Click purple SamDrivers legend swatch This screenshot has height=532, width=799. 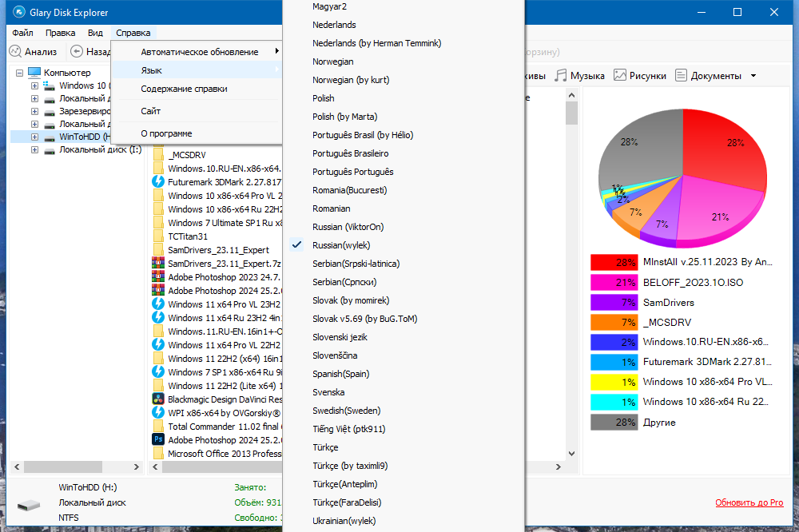[614, 302]
